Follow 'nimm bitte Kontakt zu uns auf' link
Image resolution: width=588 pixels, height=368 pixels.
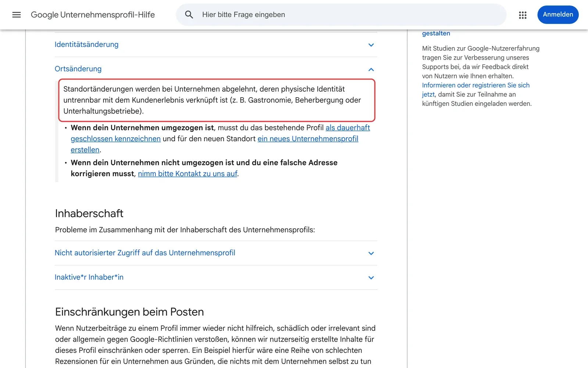187,174
